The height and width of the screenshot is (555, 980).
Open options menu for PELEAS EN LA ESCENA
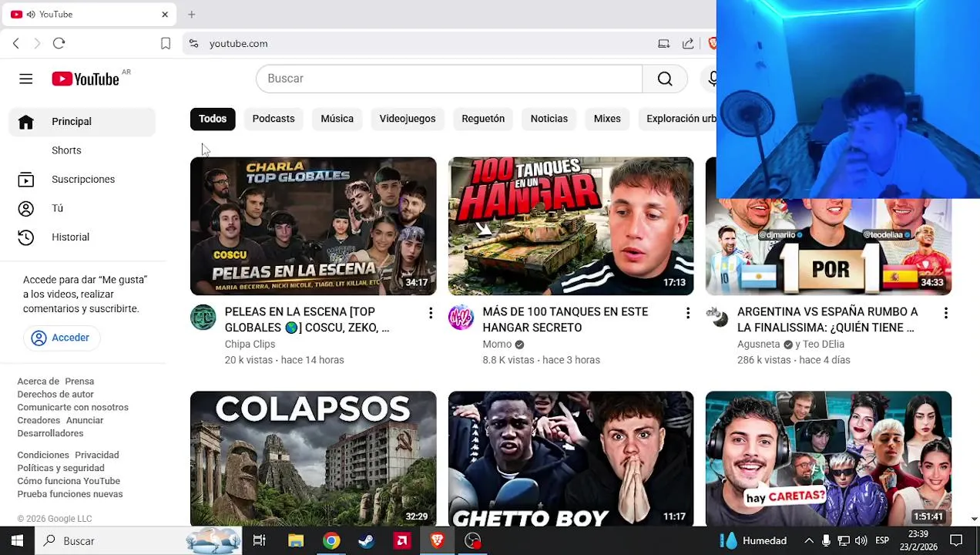click(431, 313)
